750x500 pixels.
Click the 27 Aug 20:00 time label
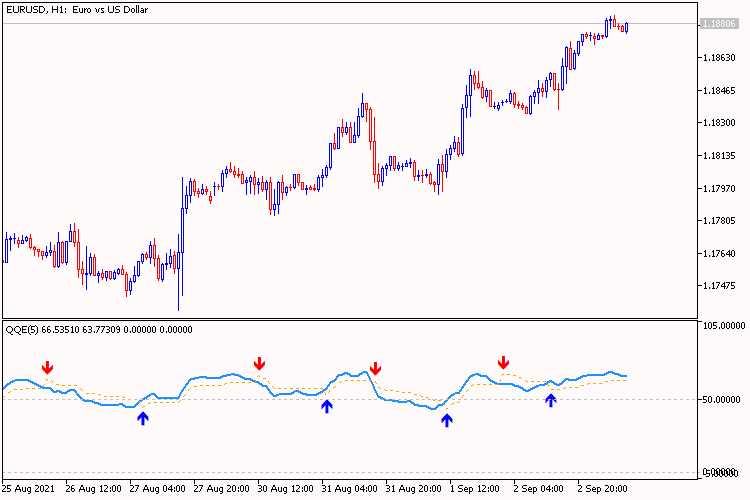tap(223, 490)
